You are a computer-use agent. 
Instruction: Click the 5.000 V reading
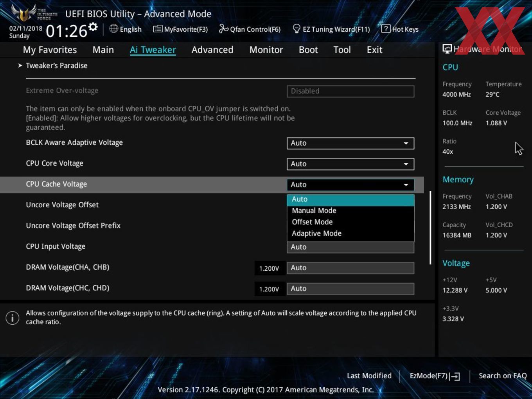tap(496, 291)
